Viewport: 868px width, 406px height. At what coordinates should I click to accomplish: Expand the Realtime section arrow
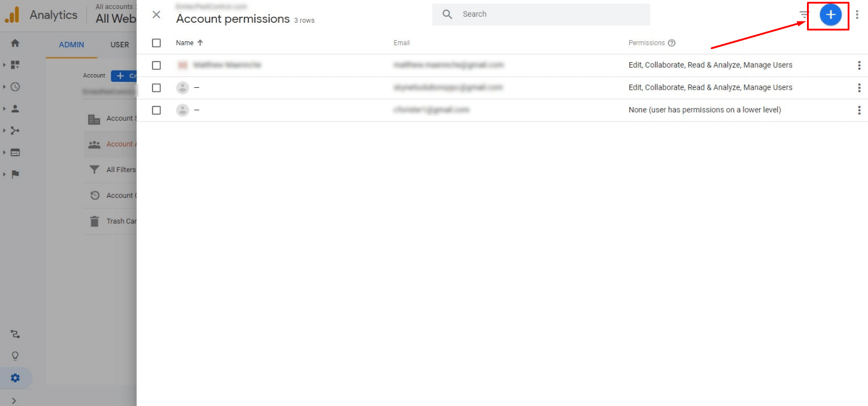point(4,87)
